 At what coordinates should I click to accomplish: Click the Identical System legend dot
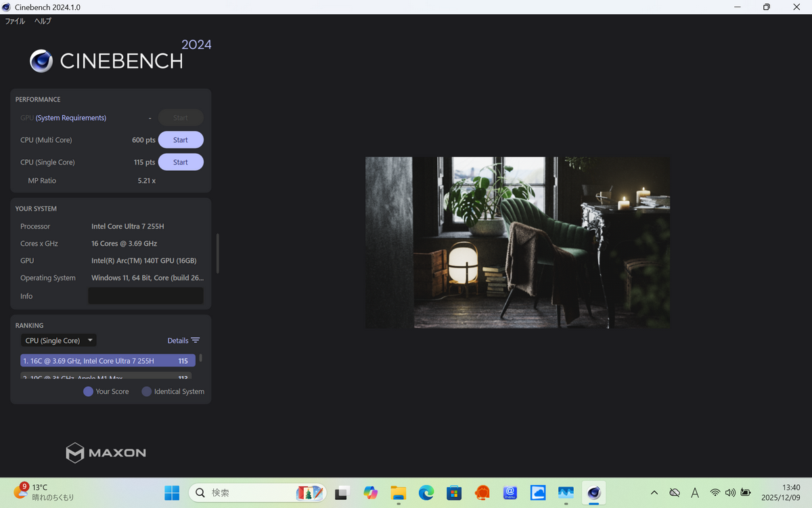pyautogui.click(x=147, y=391)
